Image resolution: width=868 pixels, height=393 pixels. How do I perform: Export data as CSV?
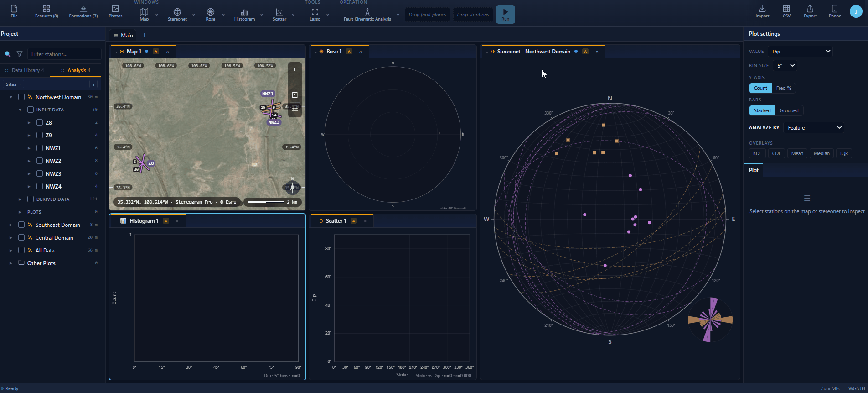786,12
